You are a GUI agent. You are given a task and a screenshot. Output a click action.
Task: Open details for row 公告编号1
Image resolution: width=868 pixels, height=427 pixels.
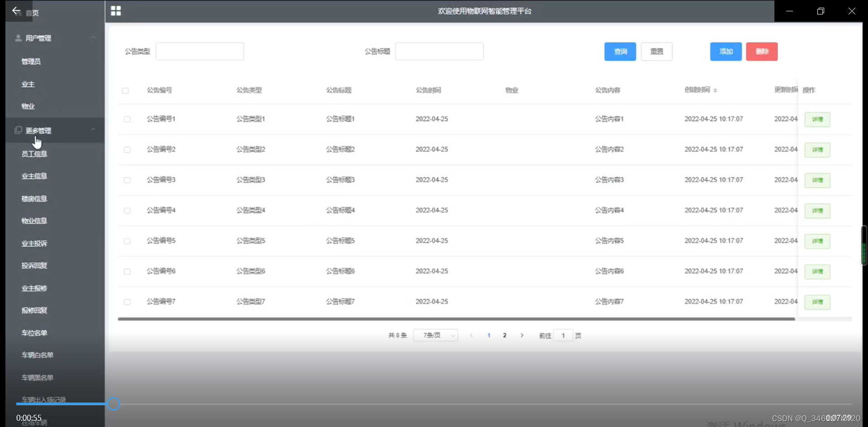click(x=817, y=119)
